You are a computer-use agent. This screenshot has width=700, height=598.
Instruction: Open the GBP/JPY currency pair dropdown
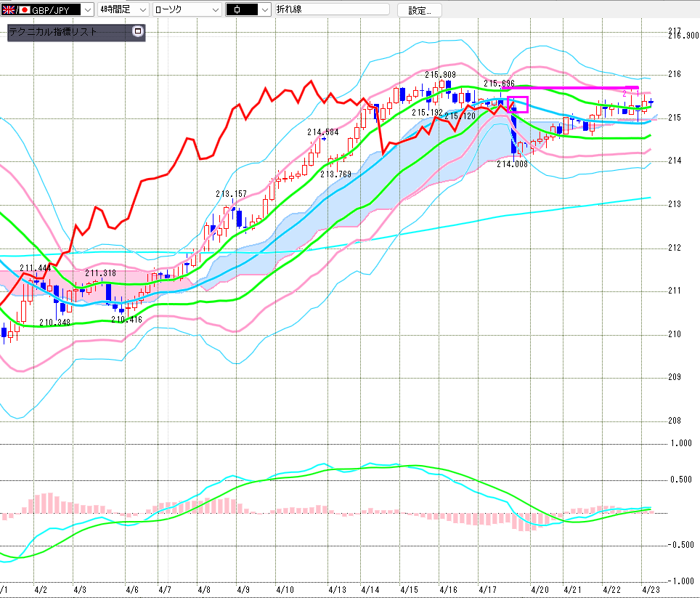point(88,10)
